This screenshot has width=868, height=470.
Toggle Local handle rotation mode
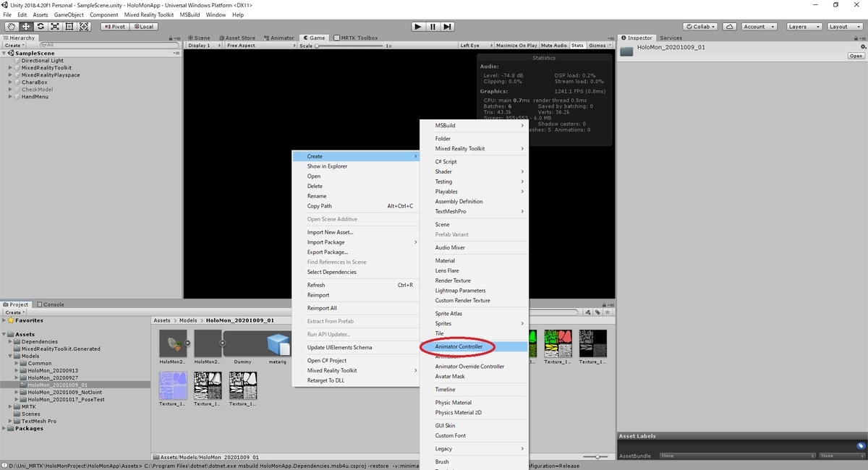tap(142, 26)
